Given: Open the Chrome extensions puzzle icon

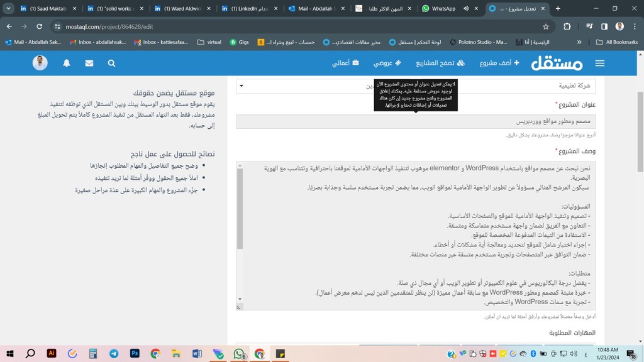Looking at the screenshot, I should tap(567, 26).
